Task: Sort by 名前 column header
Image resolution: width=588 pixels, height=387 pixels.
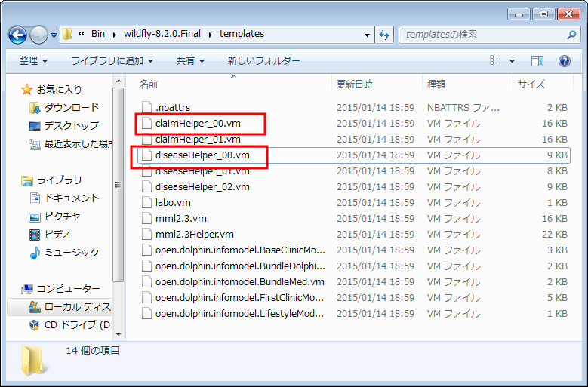Action: [149, 84]
